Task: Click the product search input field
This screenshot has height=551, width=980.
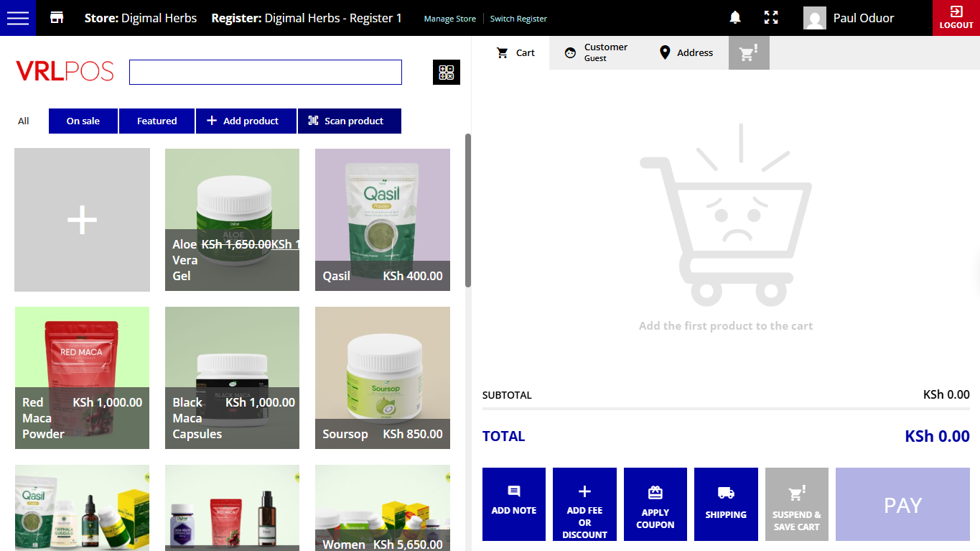Action: click(x=265, y=73)
